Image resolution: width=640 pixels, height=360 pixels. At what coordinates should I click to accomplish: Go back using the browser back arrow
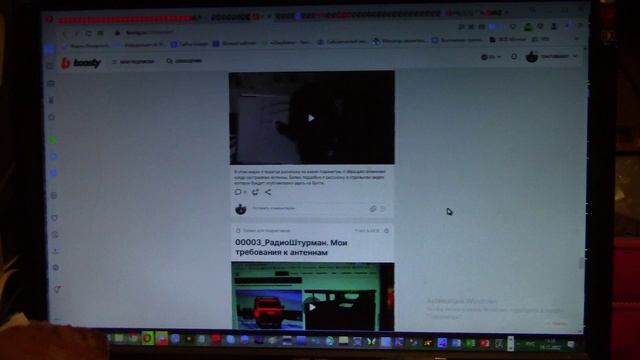(x=65, y=33)
